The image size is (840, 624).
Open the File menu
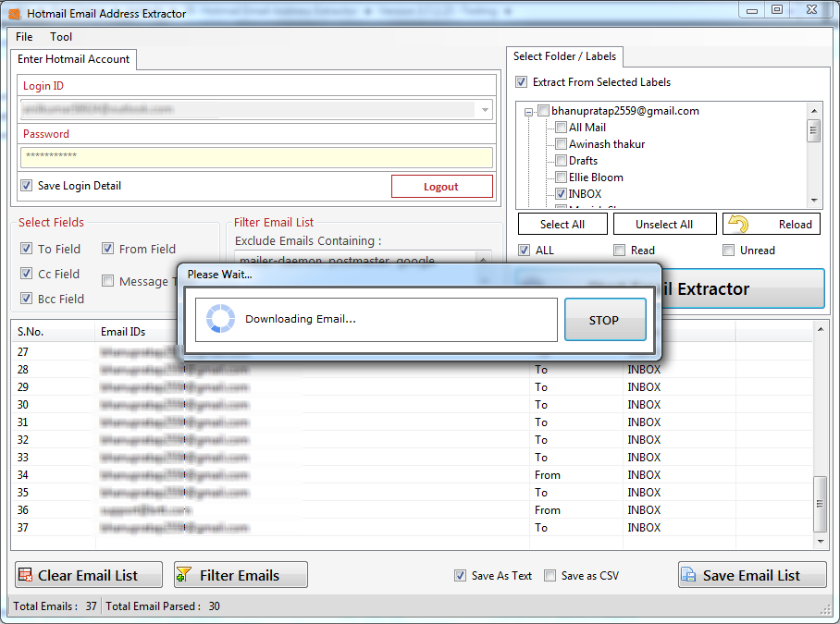[24, 37]
